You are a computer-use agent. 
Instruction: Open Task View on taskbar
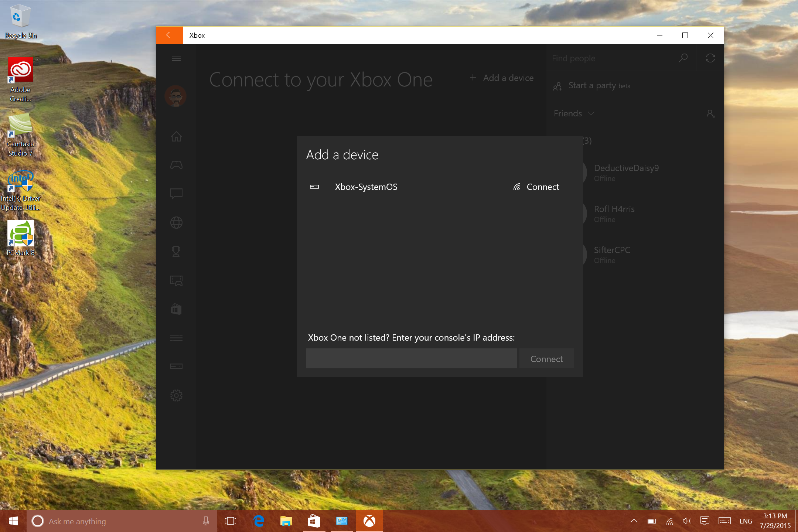coord(231,521)
